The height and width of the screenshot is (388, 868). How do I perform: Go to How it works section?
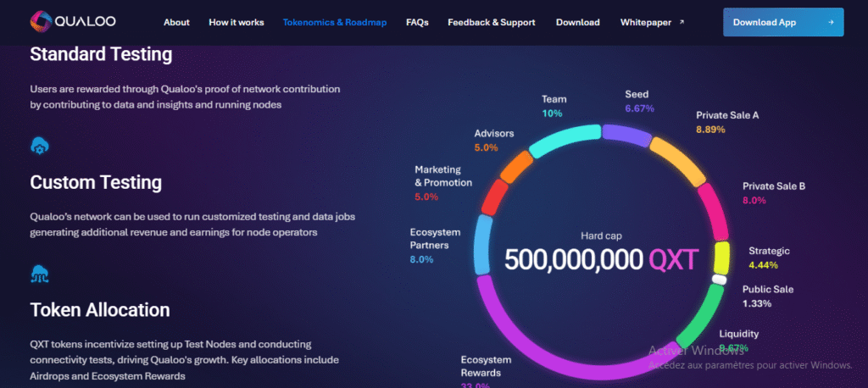(236, 22)
